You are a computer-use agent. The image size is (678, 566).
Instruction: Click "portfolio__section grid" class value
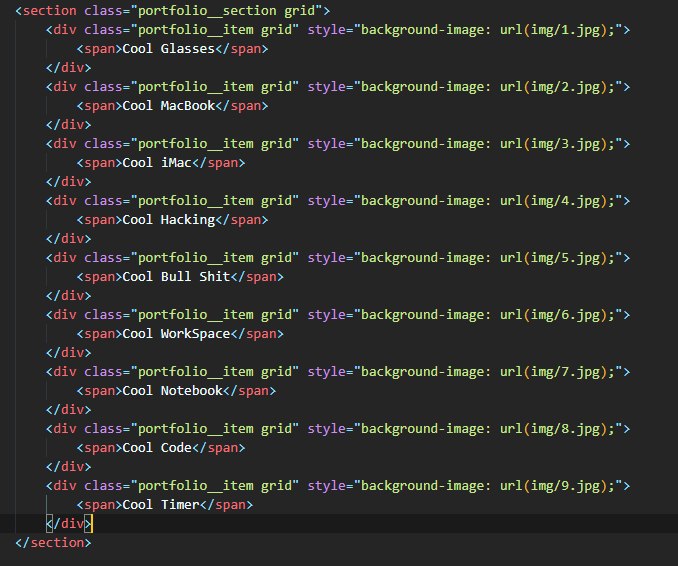click(227, 11)
